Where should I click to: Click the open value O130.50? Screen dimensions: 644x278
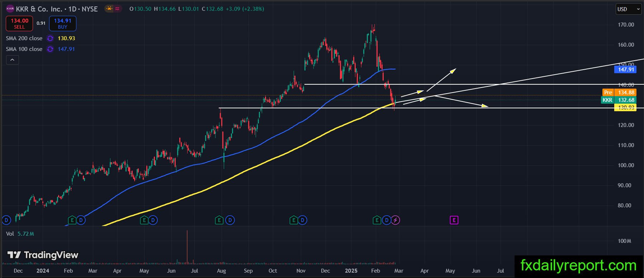point(141,9)
